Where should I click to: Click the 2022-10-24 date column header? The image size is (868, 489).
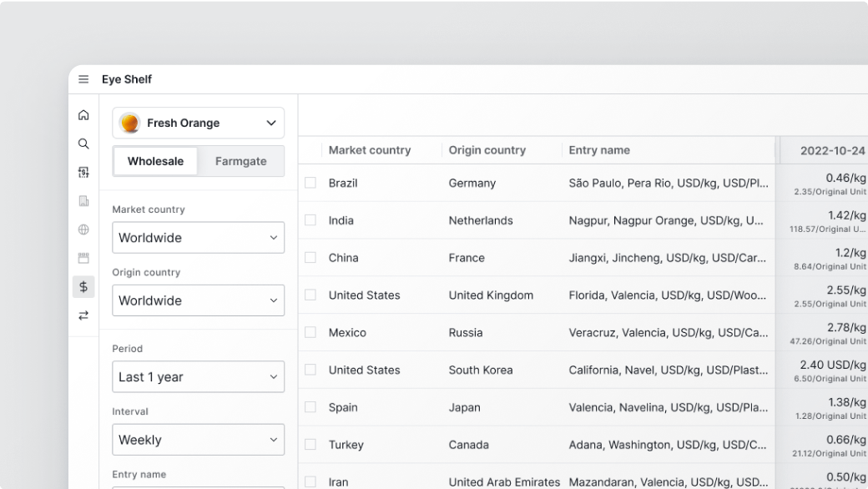point(831,151)
